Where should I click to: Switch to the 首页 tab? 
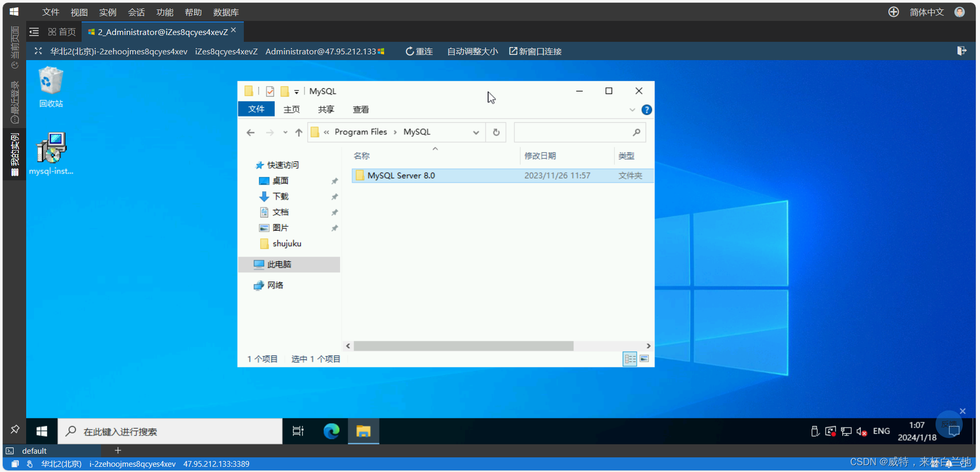pyautogui.click(x=62, y=32)
